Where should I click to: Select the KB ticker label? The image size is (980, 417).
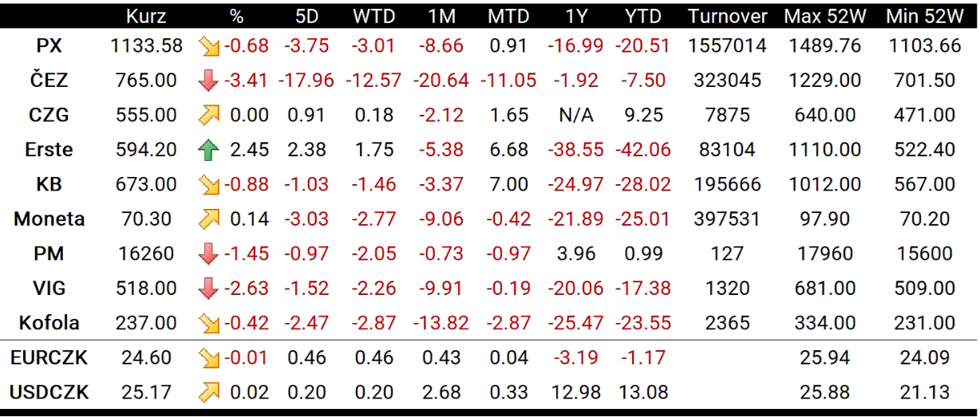tap(49, 184)
